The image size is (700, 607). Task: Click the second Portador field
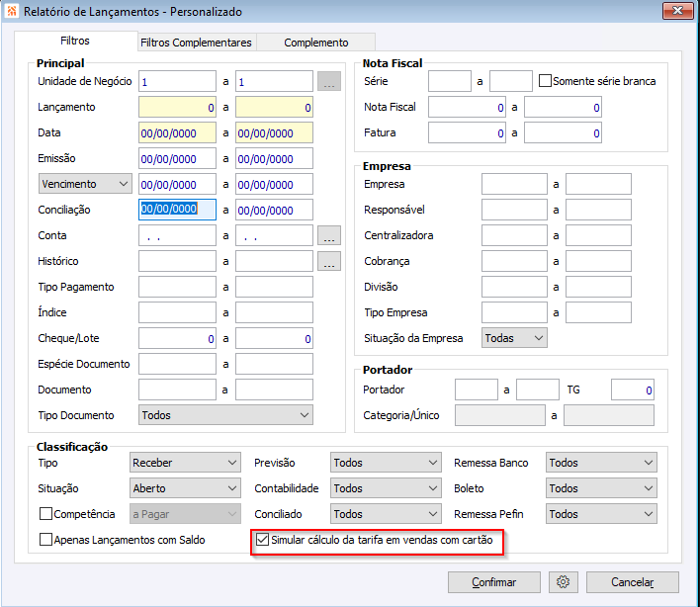point(538,390)
